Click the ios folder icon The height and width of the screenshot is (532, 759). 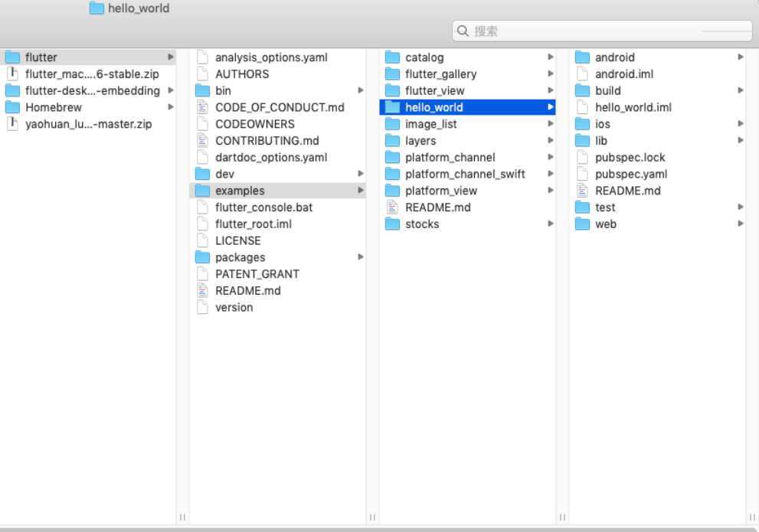coord(582,124)
